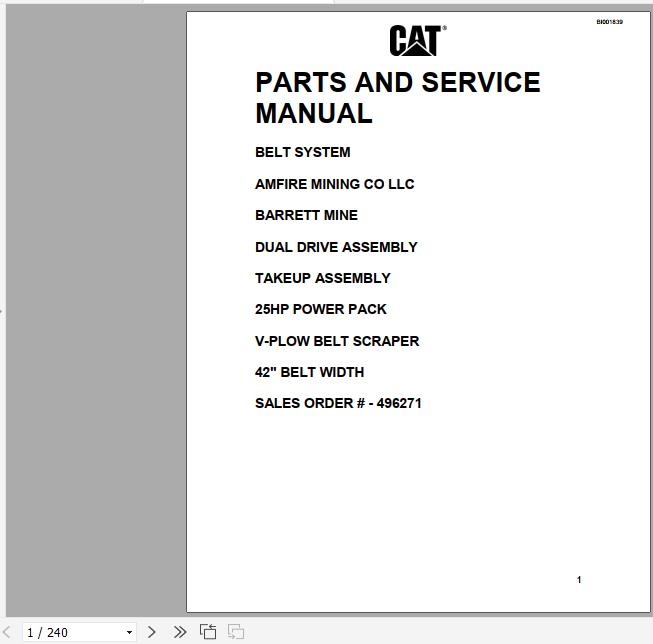
Task: Click 'BELT SYSTEM' text line
Action: click(x=303, y=152)
